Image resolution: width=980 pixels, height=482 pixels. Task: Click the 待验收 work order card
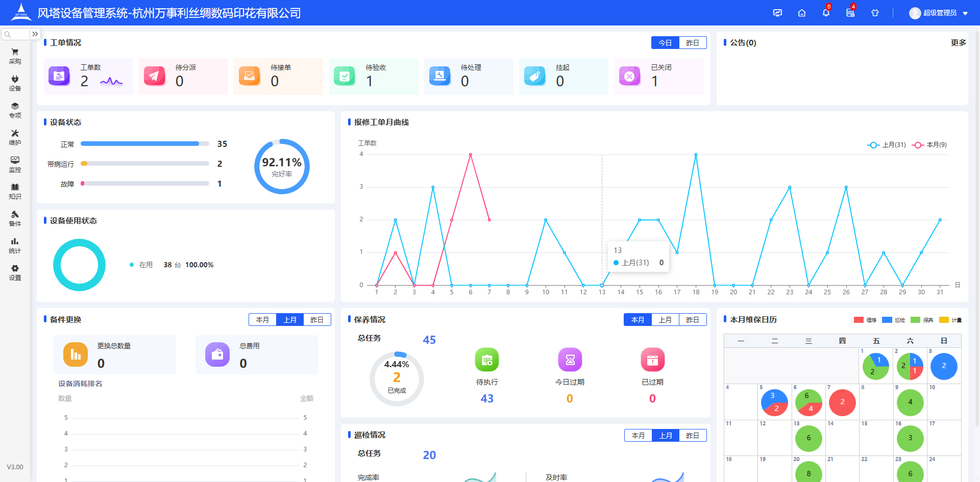click(374, 76)
